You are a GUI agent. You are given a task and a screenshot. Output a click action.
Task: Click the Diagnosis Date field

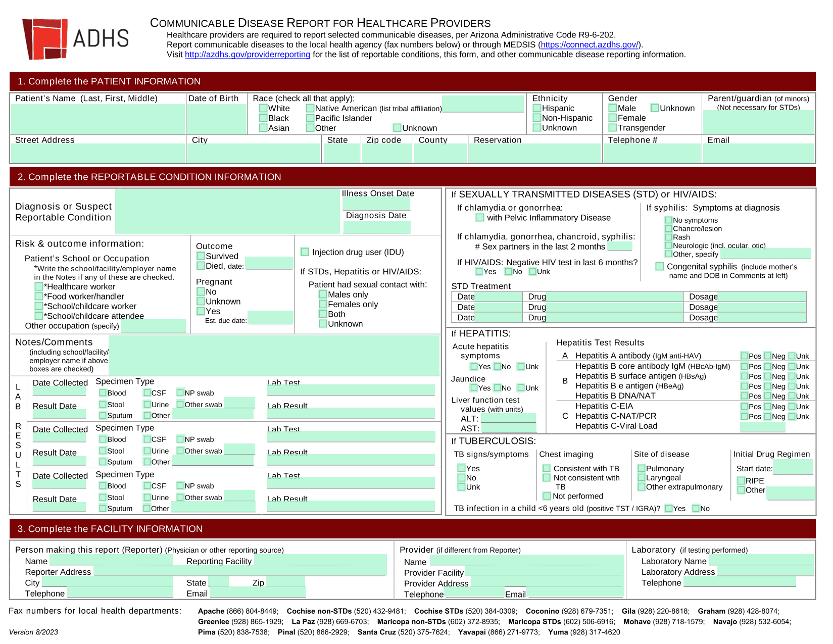(x=377, y=227)
